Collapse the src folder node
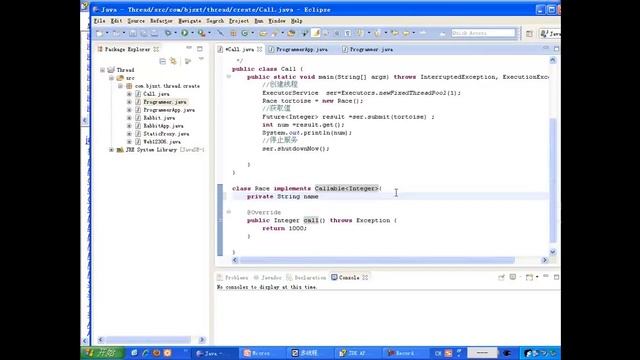 point(111,78)
